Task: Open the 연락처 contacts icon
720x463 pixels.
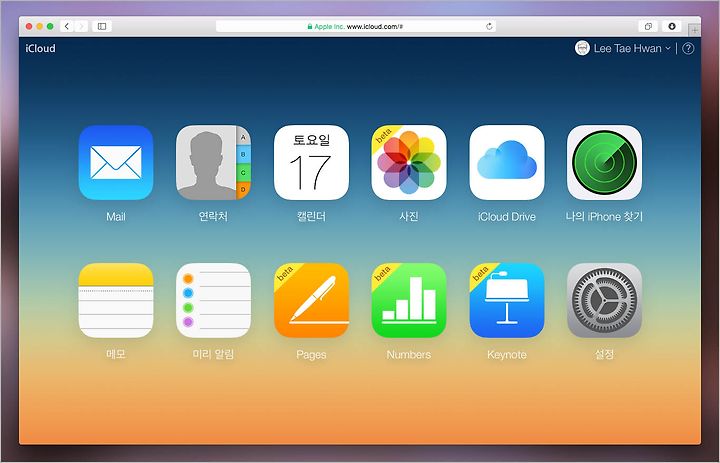Action: (x=214, y=163)
